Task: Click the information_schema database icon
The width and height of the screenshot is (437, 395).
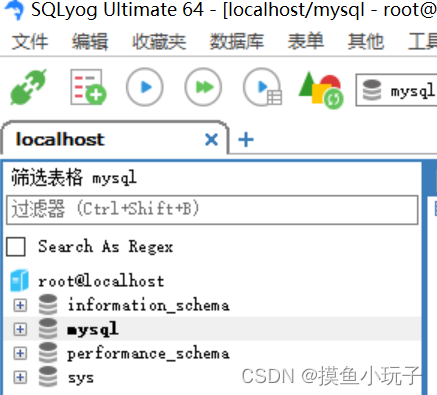Action: pyautogui.click(x=48, y=305)
